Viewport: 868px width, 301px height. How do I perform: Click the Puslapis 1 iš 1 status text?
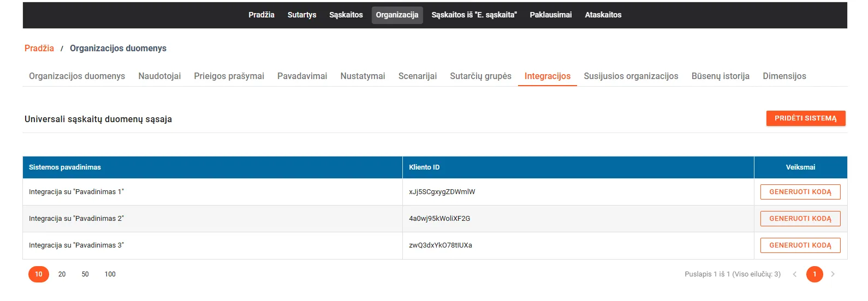pyautogui.click(x=733, y=274)
